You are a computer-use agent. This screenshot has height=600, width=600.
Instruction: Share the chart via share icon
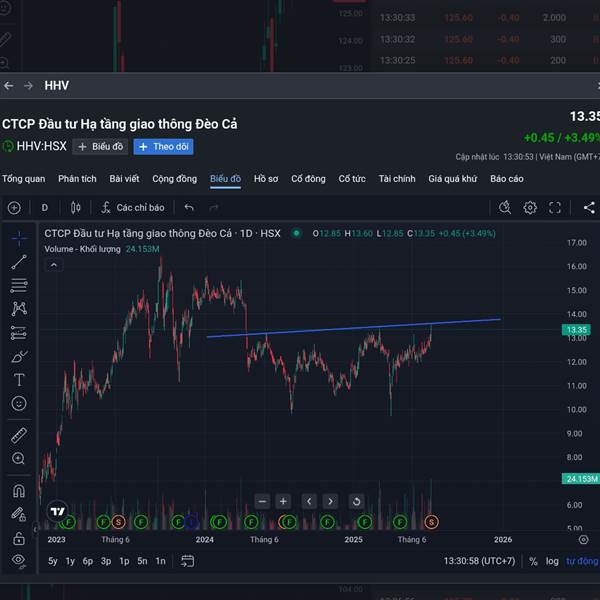pyautogui.click(x=589, y=208)
